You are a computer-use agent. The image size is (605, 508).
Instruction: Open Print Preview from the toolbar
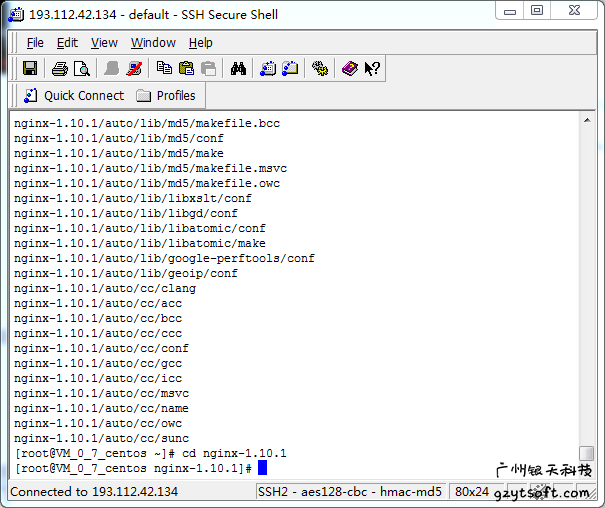click(82, 69)
